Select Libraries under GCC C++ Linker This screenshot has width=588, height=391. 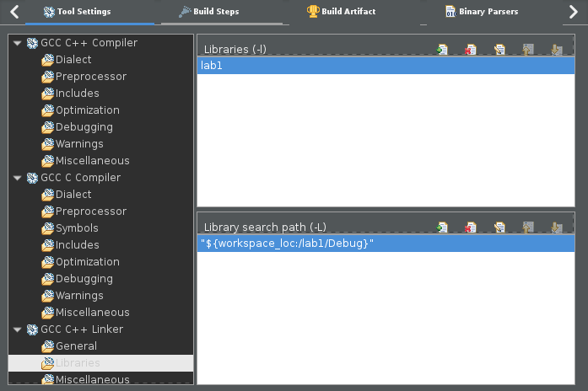click(78, 363)
